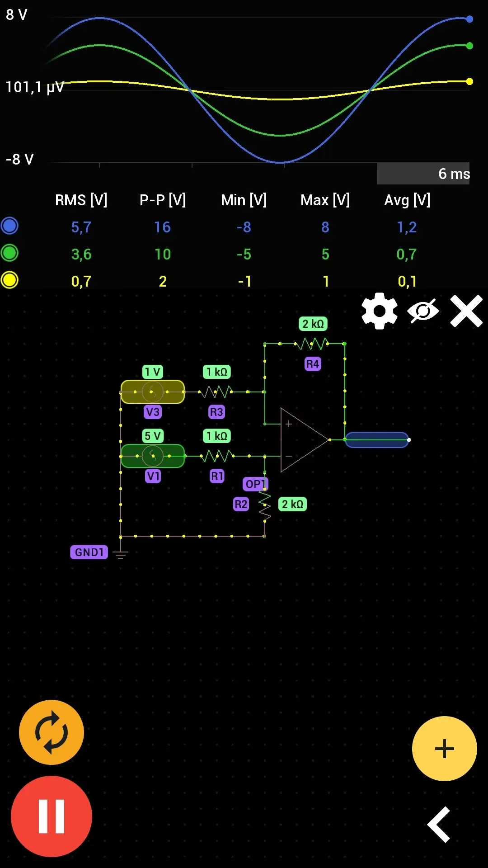488x868 pixels.
Task: Click the 6 ms time scale bar
Action: point(423,174)
